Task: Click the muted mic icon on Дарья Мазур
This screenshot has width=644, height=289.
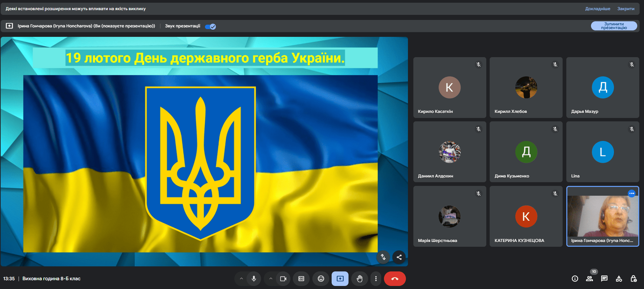Action: (x=632, y=65)
